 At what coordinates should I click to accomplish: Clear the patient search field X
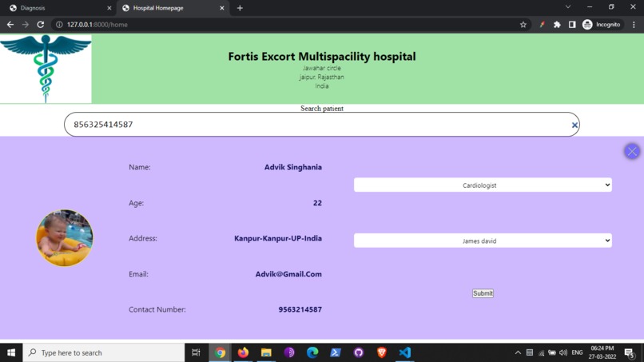574,125
